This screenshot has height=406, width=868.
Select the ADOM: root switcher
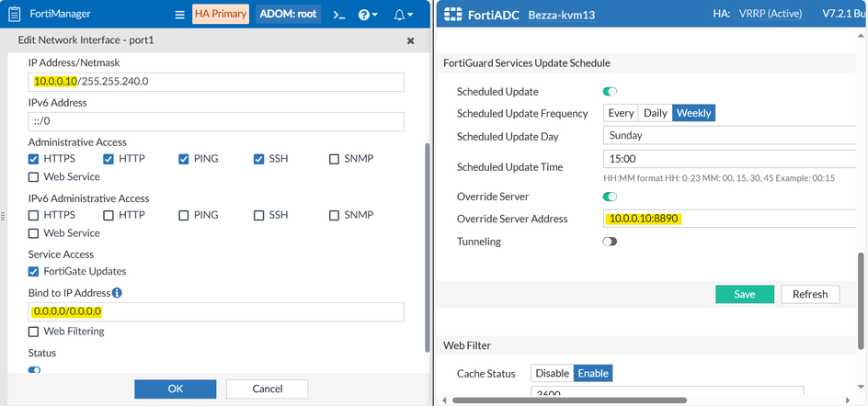[x=286, y=15]
